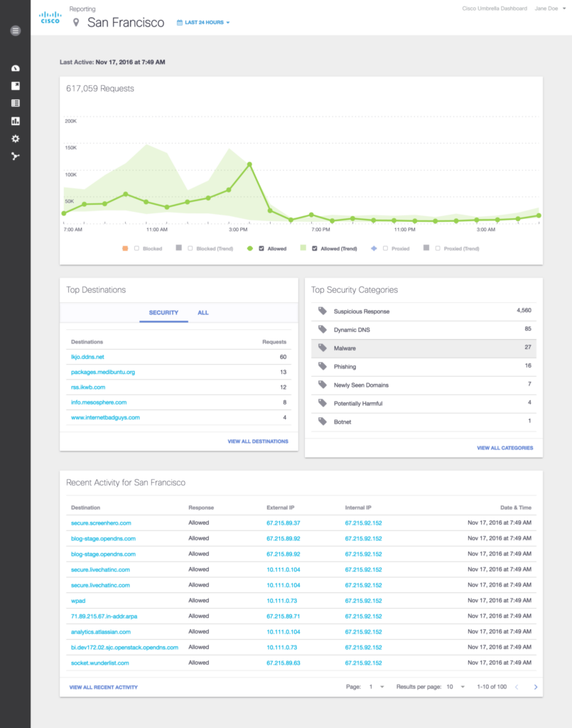572x728 pixels.
Task: Click the tag icon for Dynamic DNS
Action: tap(323, 330)
